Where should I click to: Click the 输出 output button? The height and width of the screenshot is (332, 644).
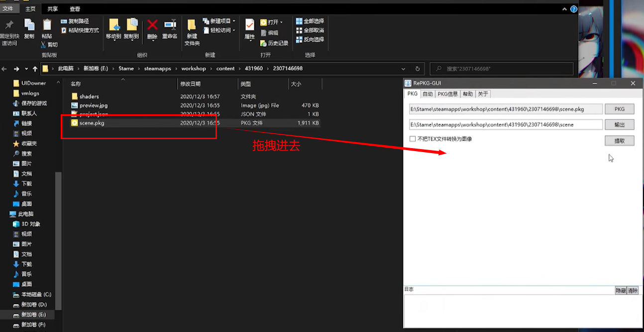(619, 125)
